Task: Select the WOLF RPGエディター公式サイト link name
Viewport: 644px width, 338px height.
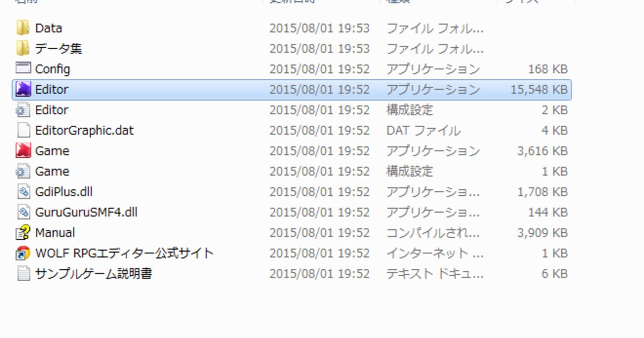Action: [125, 253]
